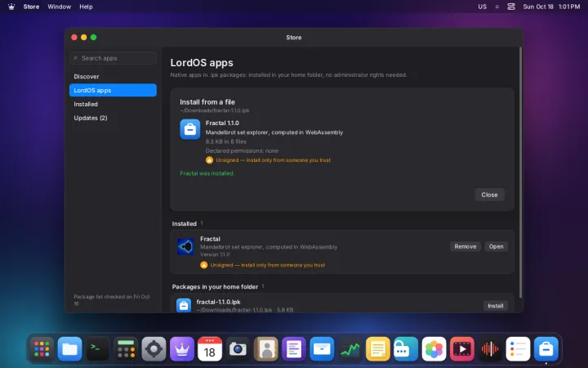Open System Settings gear in dock
Image resolution: width=588 pixels, height=368 pixels.
[x=154, y=349]
